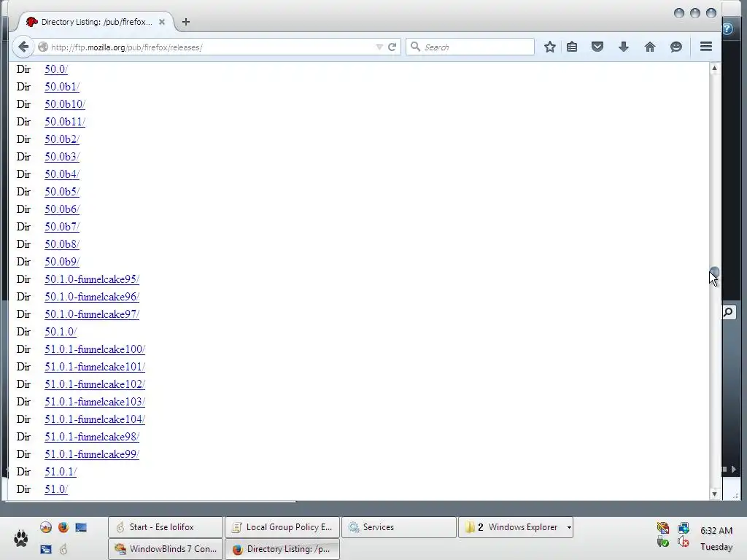This screenshot has width=747, height=560.
Task: Follow the 50.0b7/ link
Action: (62, 227)
